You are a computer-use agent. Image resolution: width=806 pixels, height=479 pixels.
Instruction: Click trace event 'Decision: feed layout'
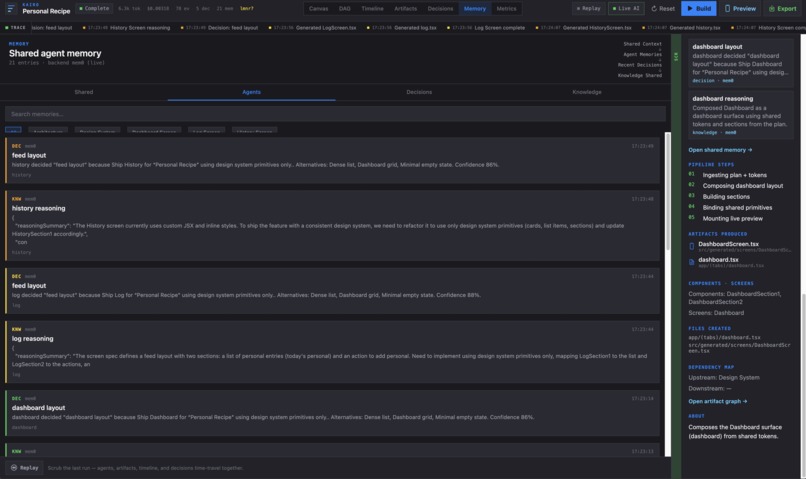point(219,28)
